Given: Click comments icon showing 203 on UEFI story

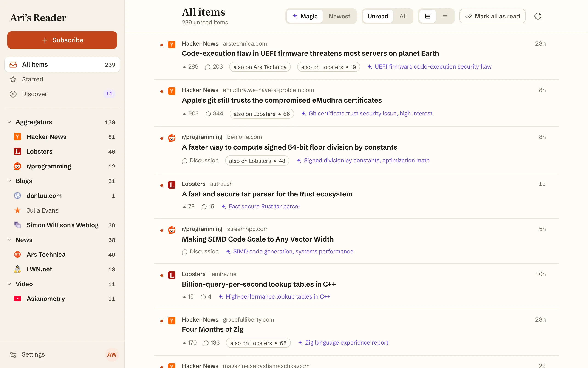Looking at the screenshot, I should (207, 67).
